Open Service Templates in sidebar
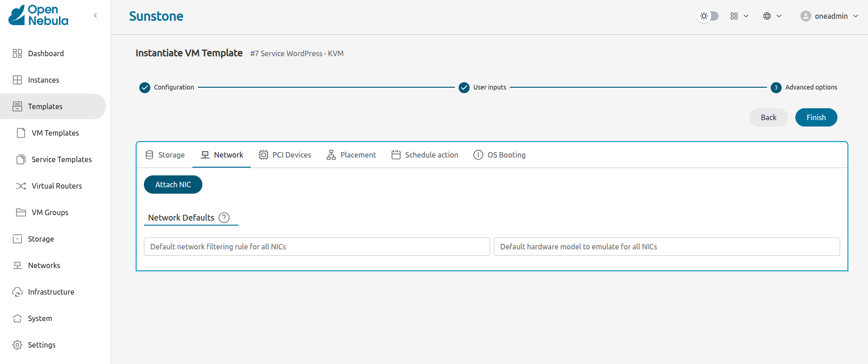Image resolution: width=868 pixels, height=364 pixels. [61, 159]
